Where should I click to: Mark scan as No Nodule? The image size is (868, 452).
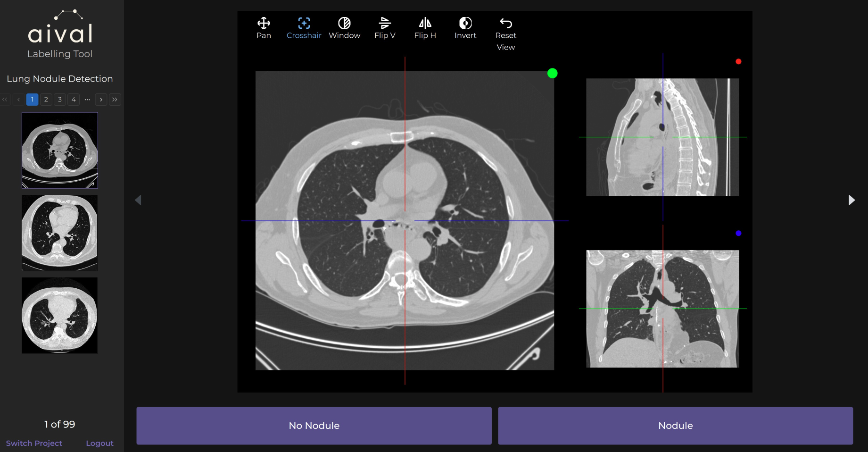pos(314,426)
